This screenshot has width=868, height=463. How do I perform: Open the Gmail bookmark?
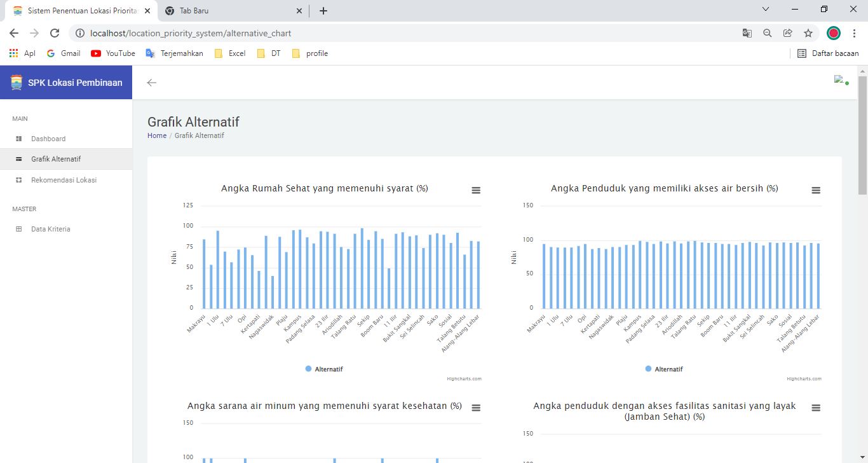click(x=64, y=53)
